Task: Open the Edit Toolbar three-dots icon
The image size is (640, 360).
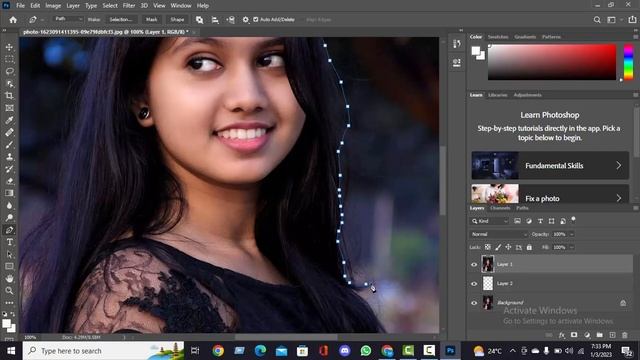Action: (x=9, y=302)
